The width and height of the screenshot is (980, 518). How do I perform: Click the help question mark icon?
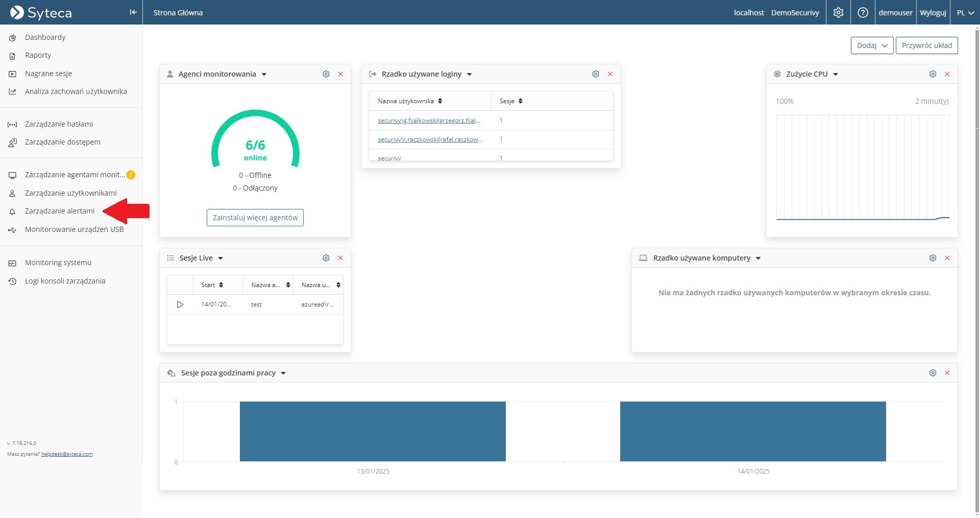coord(863,12)
